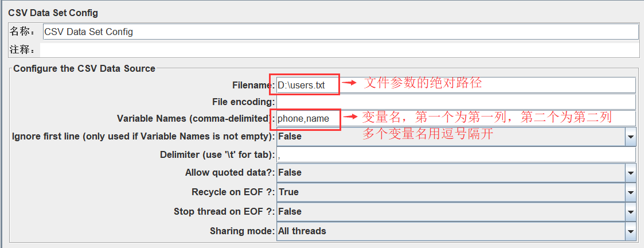
Task: Open Ignore first line dropdown arrow
Action: [x=630, y=137]
